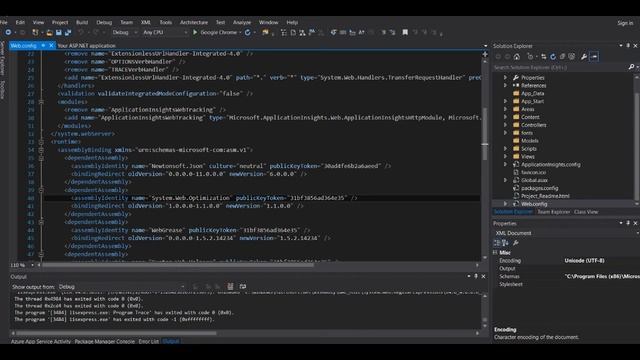
Task: Start debugging with Google Chrome button
Action: [x=215, y=32]
